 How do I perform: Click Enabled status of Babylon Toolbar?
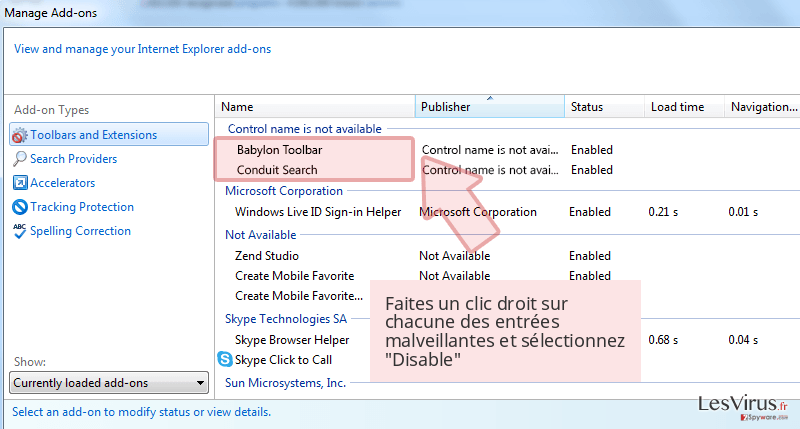click(x=591, y=150)
